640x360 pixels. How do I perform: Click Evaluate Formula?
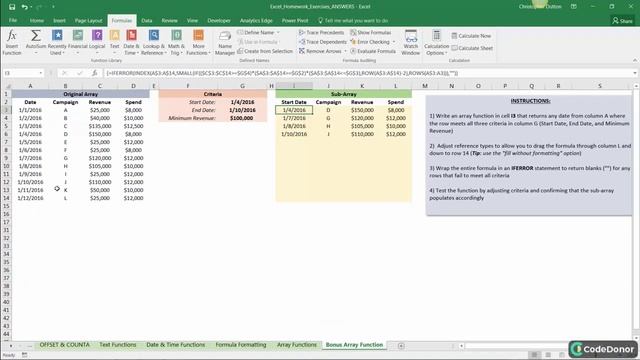[373, 51]
